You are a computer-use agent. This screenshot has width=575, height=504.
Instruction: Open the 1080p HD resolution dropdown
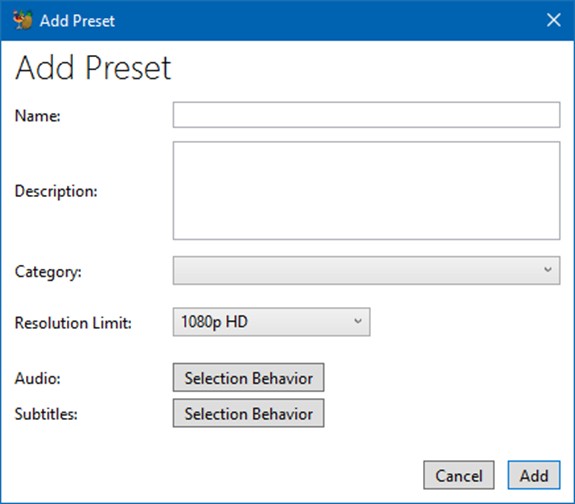click(271, 322)
